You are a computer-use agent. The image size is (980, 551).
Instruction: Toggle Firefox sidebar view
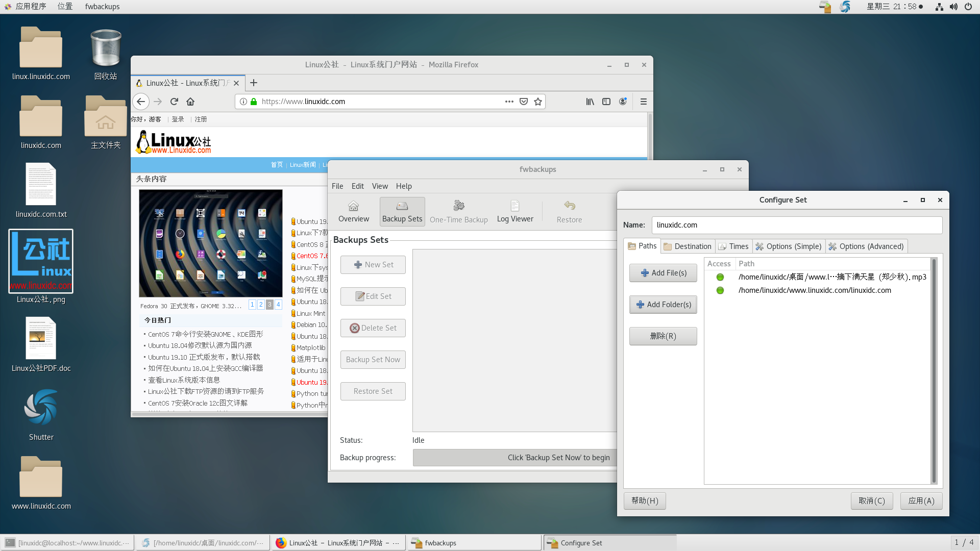point(606,102)
